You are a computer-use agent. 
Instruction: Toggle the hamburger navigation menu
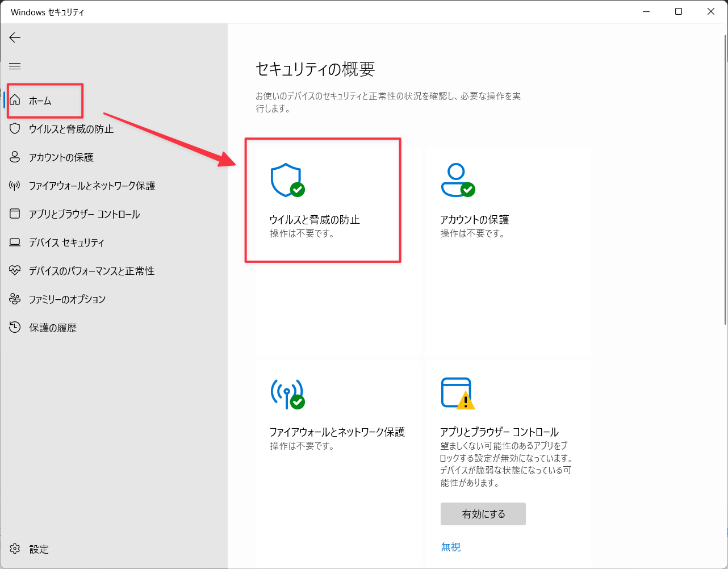point(15,66)
